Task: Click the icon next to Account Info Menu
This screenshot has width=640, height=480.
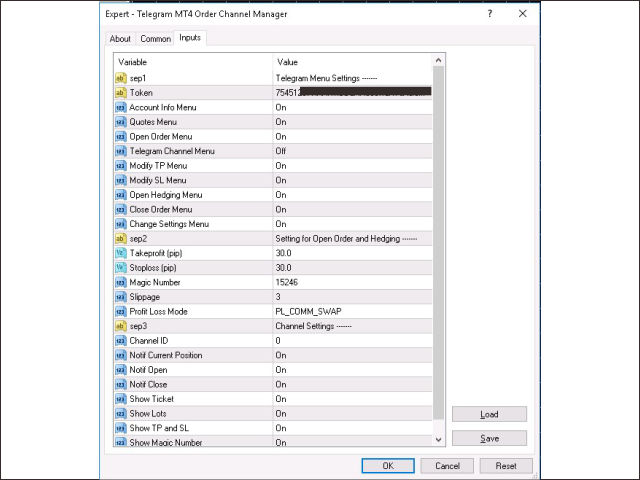Action: pyautogui.click(x=120, y=107)
